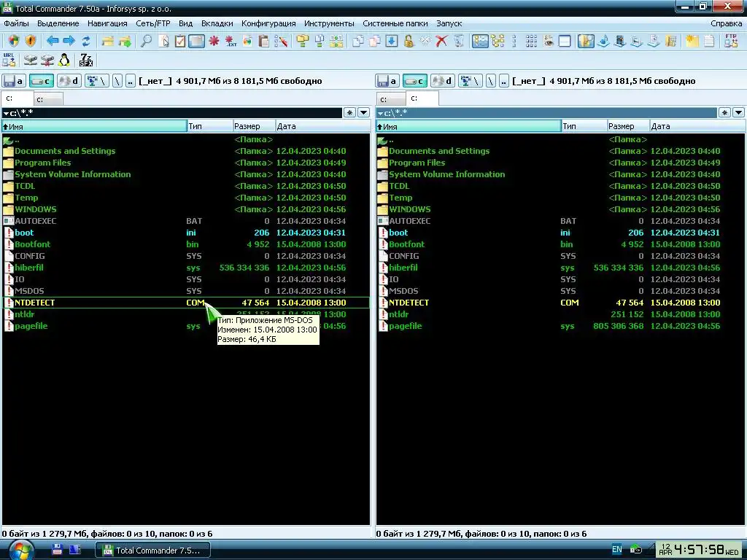747x560 pixels.
Task: Select hiberfil file in left panel
Action: point(186,268)
